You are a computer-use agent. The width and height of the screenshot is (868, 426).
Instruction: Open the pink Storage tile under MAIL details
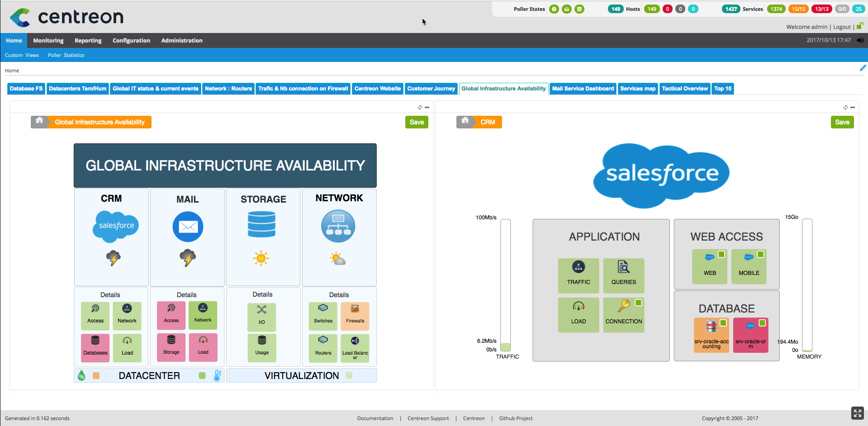171,347
